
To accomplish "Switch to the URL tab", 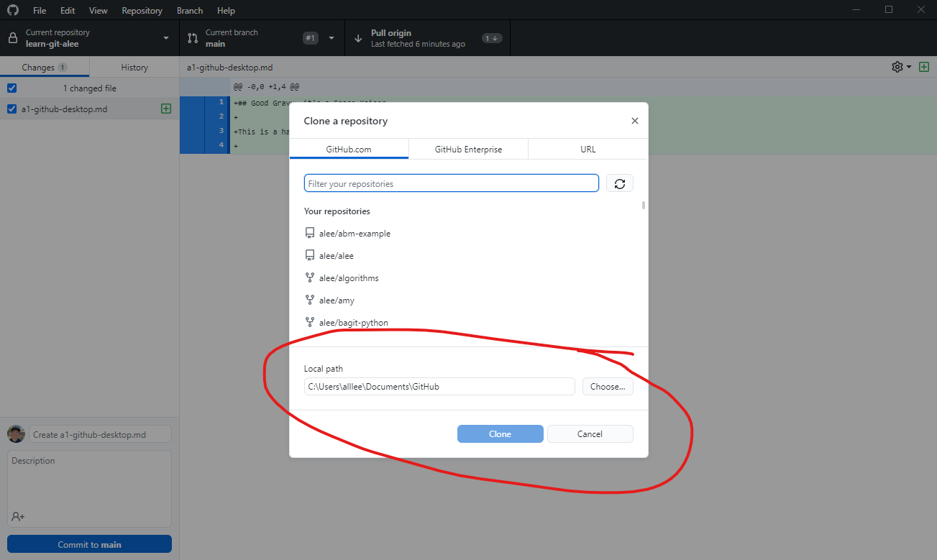I will 588,149.
